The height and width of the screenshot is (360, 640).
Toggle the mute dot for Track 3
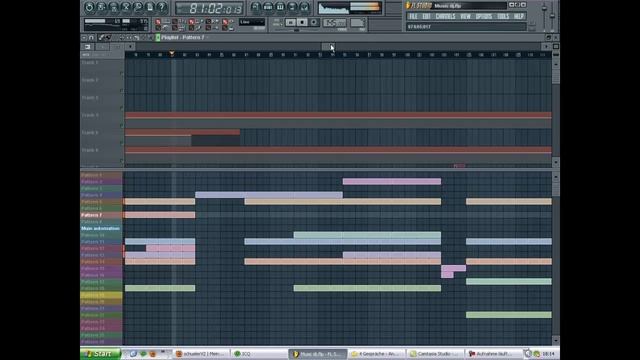coord(122,108)
